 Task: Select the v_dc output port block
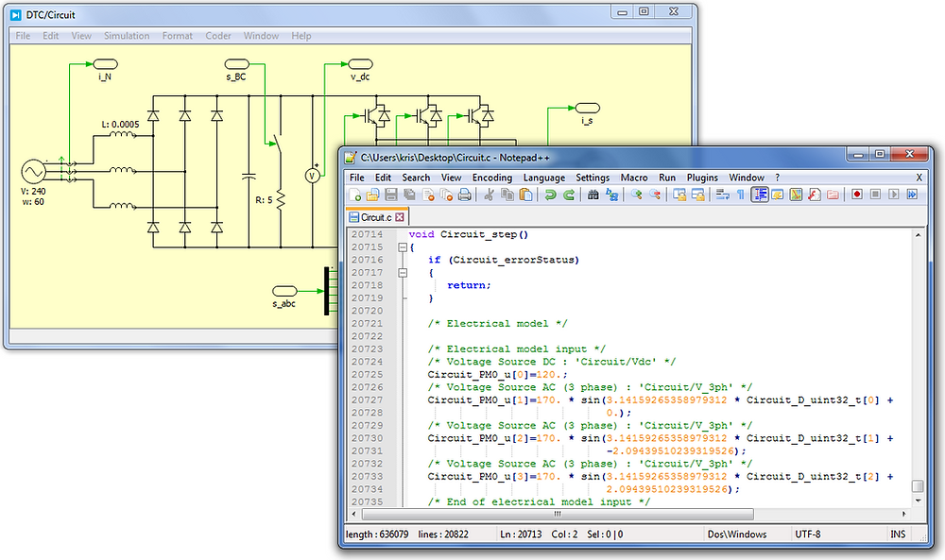[x=360, y=64]
